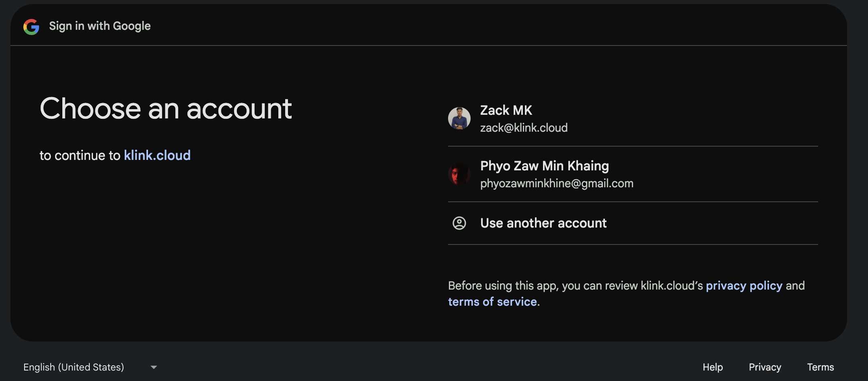The image size is (868, 381).
Task: Open the Terms footer link
Action: (x=820, y=367)
